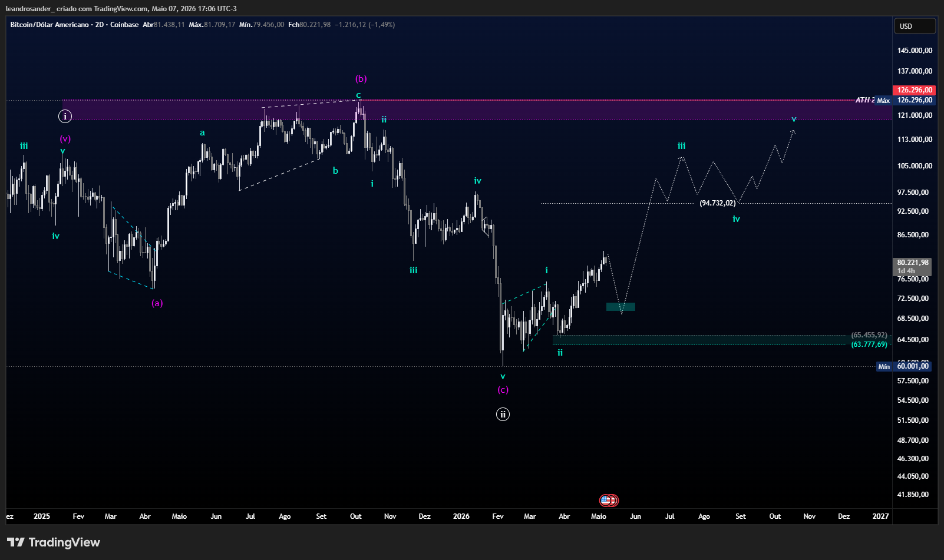Viewport: 944px width, 560px height.
Task: Click the Abr 81.438,11 open value
Action: click(x=164, y=25)
